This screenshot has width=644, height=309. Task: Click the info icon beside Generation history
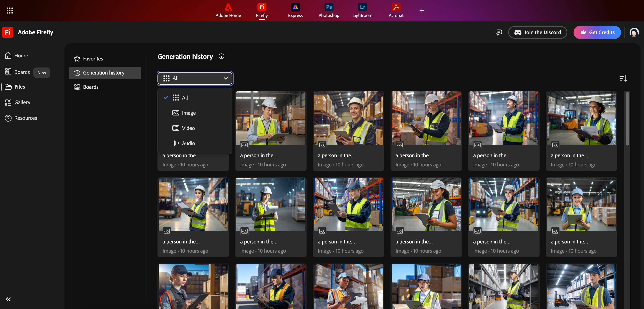click(221, 57)
